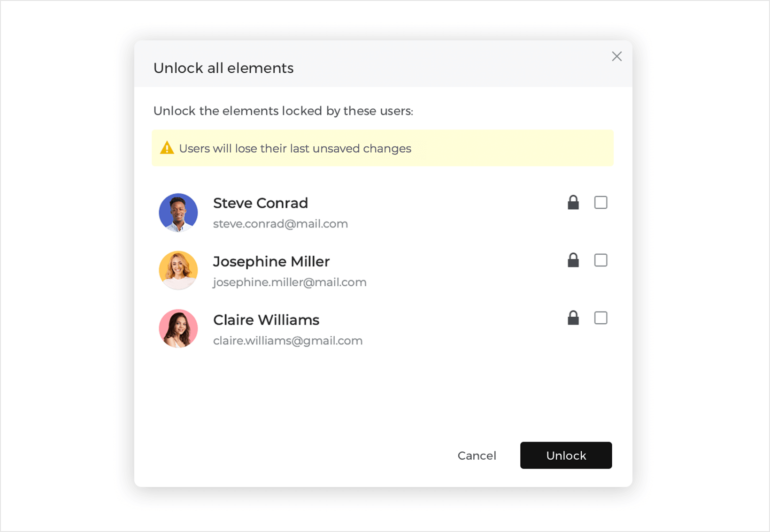Click the lock icon beside Claire Williams
The height and width of the screenshot is (532, 770).
[x=573, y=318]
